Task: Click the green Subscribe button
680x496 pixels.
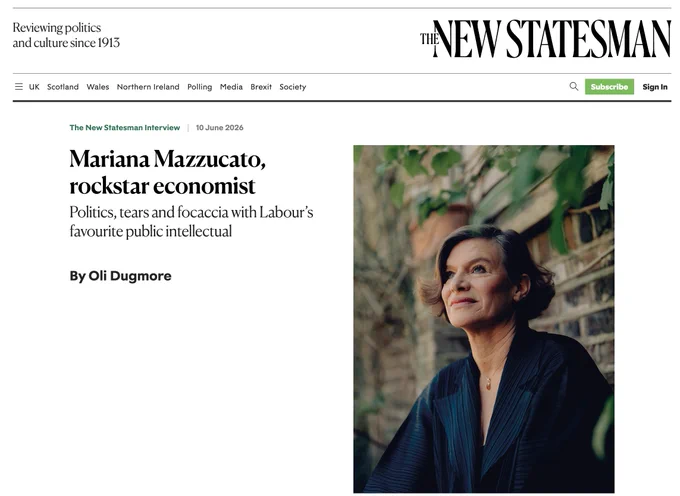Action: (x=609, y=87)
